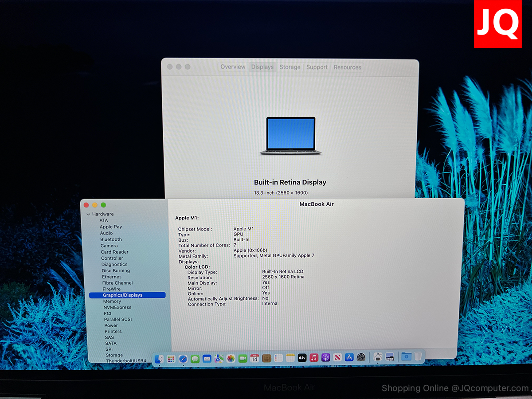The height and width of the screenshot is (399, 532).
Task: Click System Information icon in Dock
Action: coord(378,356)
